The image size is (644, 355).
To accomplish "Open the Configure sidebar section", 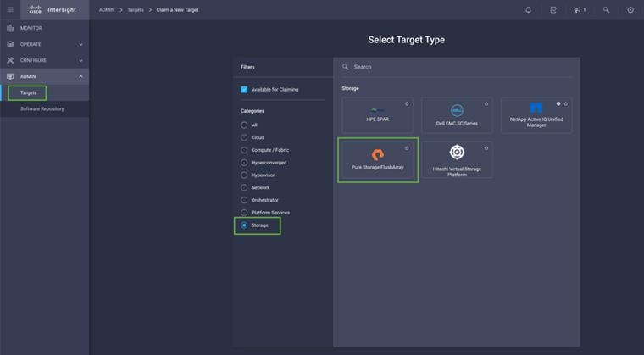I will (44, 60).
